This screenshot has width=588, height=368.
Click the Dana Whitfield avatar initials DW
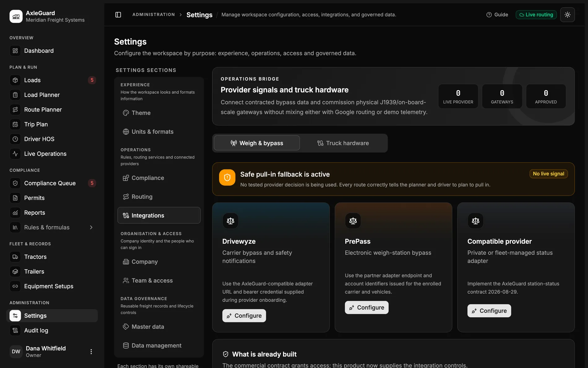[x=16, y=352]
